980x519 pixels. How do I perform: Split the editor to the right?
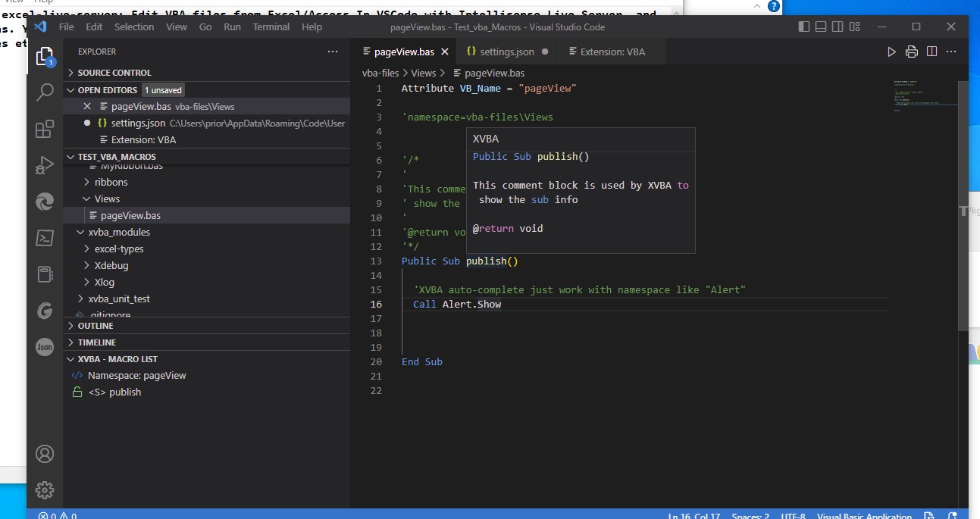point(932,52)
